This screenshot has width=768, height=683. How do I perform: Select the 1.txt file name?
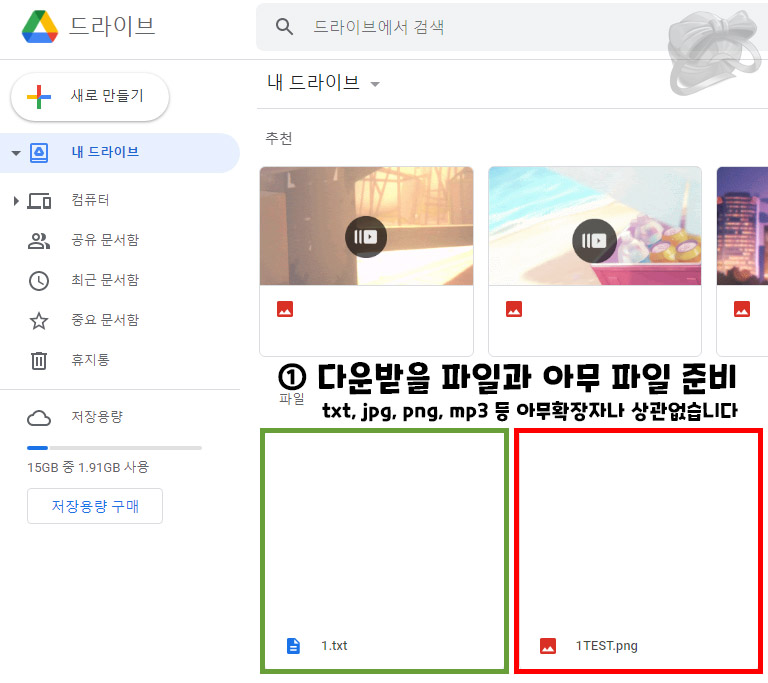tap(334, 646)
